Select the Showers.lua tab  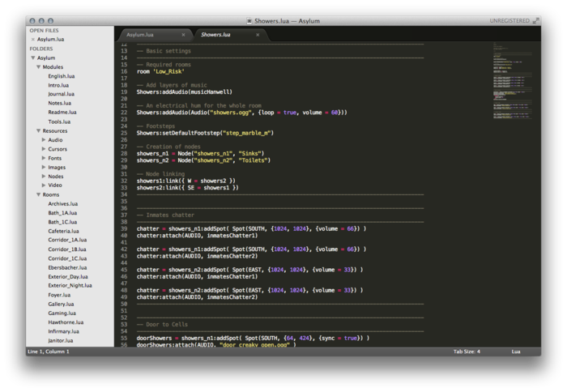(x=215, y=35)
